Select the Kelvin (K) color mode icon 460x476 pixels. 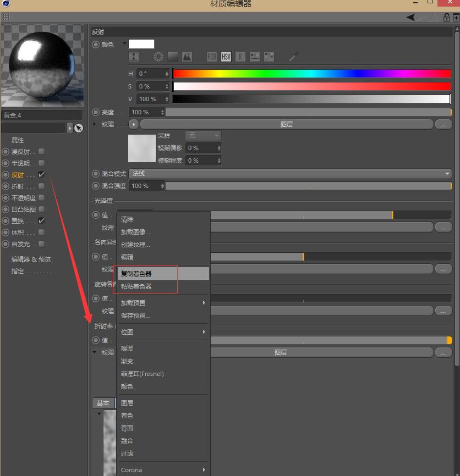click(240, 57)
